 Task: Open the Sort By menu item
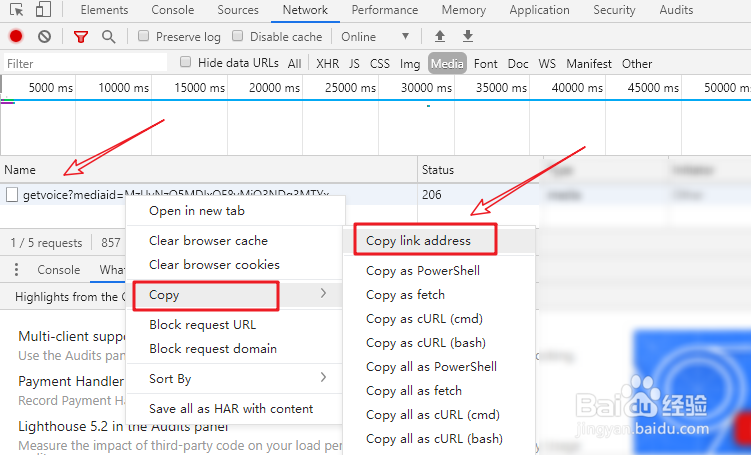[235, 378]
